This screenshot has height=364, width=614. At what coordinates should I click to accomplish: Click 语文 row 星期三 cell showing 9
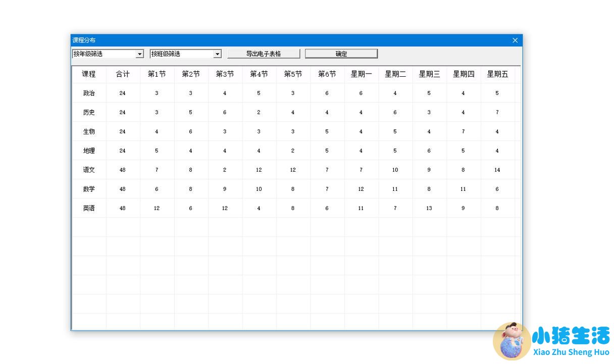tap(429, 170)
